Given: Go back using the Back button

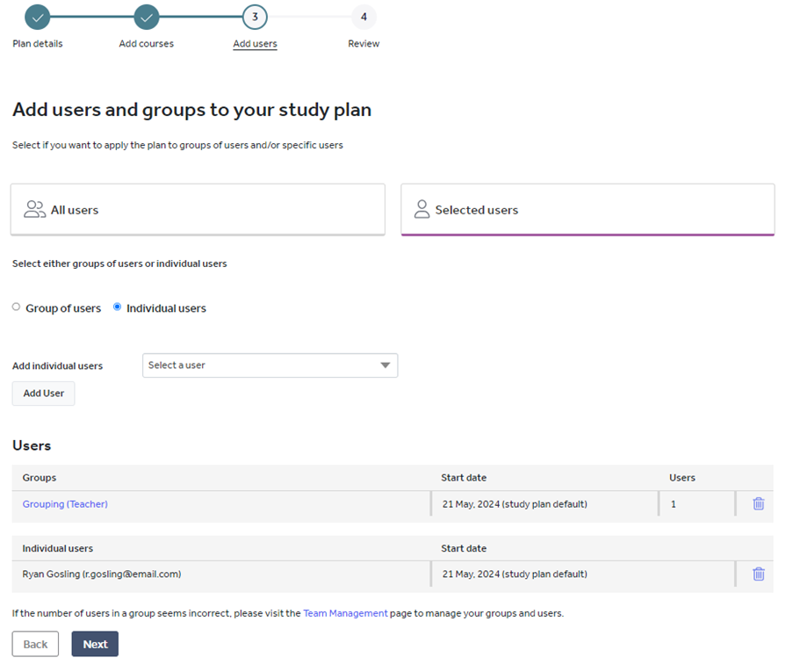Looking at the screenshot, I should pos(35,643).
